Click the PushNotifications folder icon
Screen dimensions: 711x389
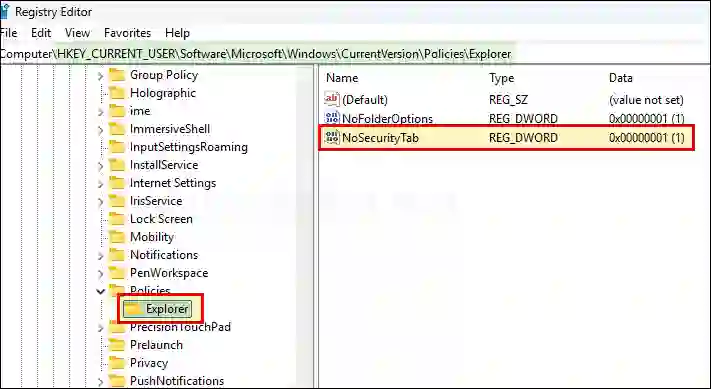tap(117, 381)
